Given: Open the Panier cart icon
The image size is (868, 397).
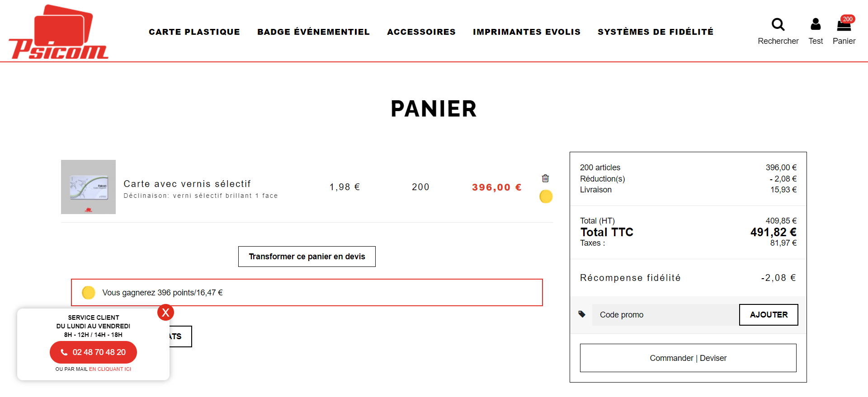Looking at the screenshot, I should (844, 24).
